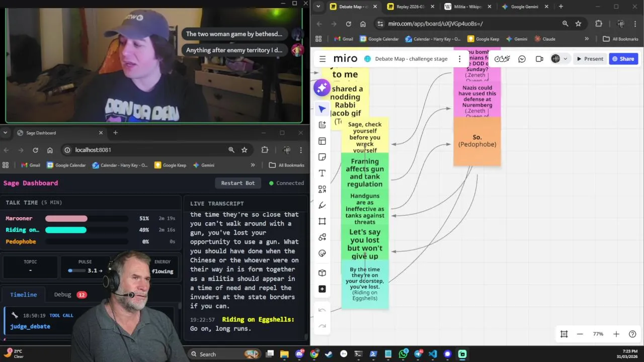This screenshot has height=362, width=644.
Task: Open Chrome from the Windows taskbar
Action: tap(314, 354)
